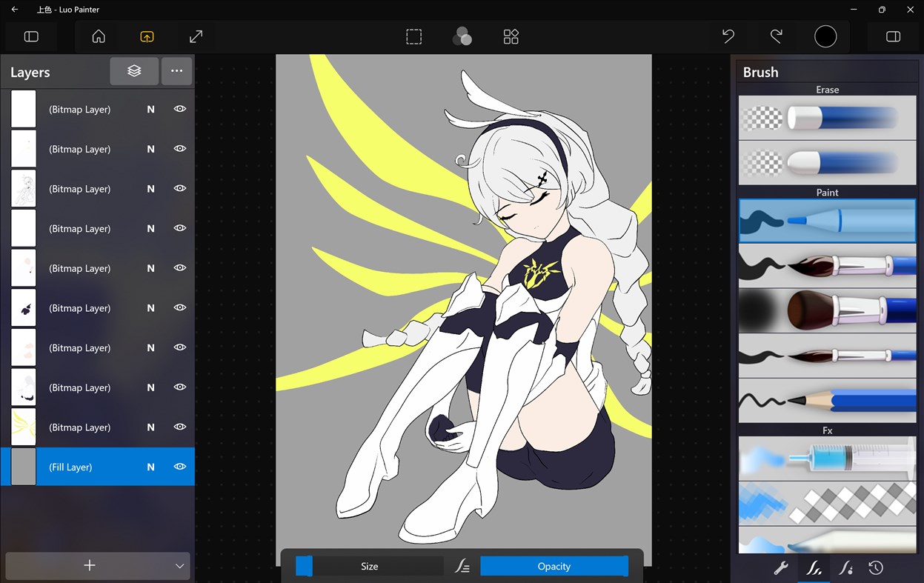Toggle the right sidebar panel icon
The image size is (924, 583).
click(x=893, y=36)
